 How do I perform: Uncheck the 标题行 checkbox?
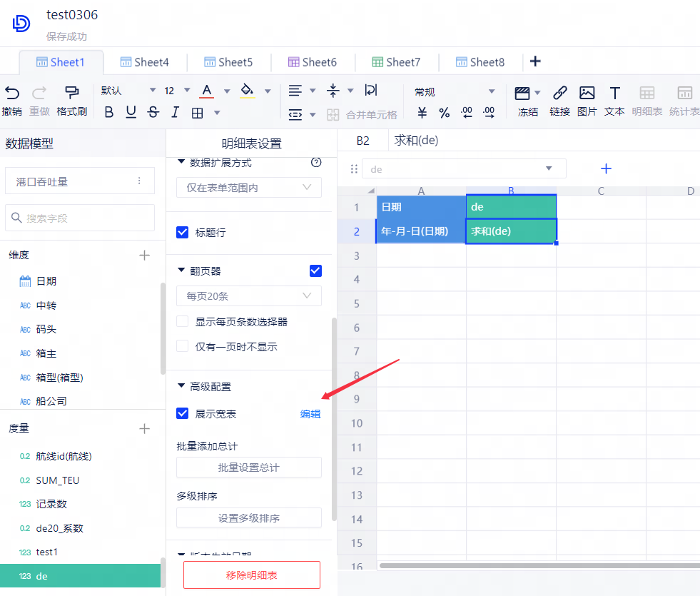183,233
